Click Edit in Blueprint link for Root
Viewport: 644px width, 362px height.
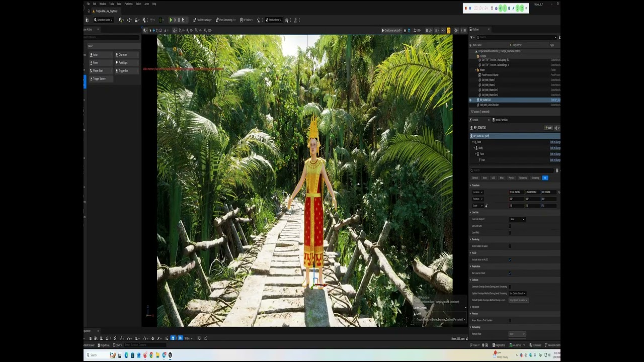point(555,142)
